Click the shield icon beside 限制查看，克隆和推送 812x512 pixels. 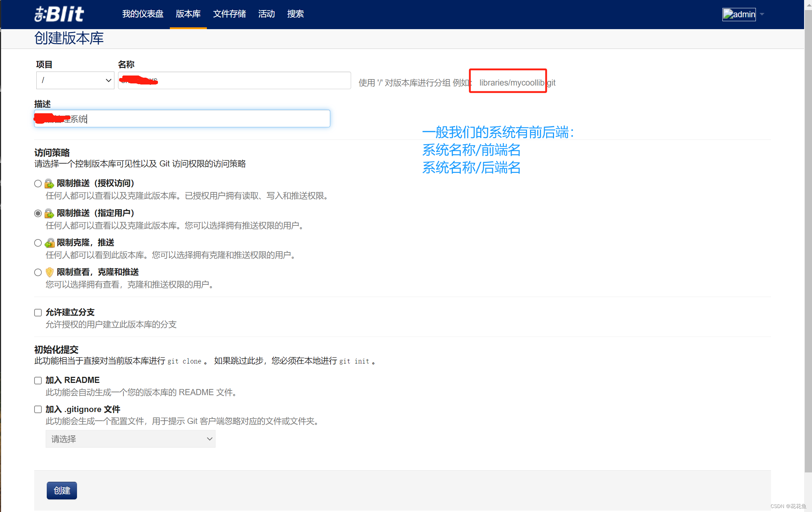coord(49,272)
